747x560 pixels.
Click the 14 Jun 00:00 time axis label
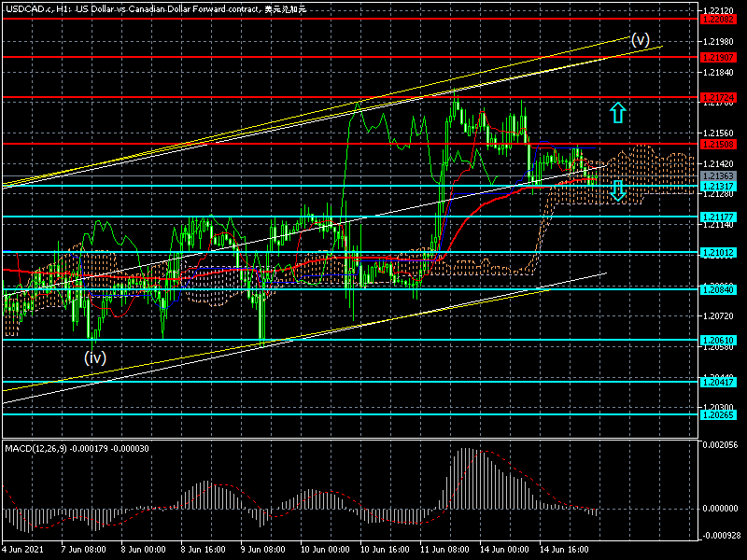click(504, 549)
